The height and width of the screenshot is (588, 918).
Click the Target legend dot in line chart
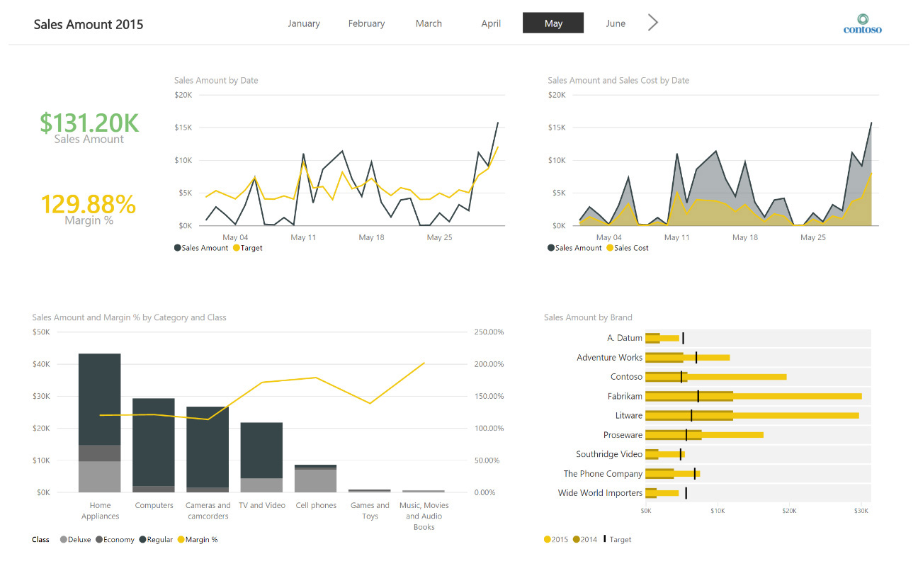236,248
